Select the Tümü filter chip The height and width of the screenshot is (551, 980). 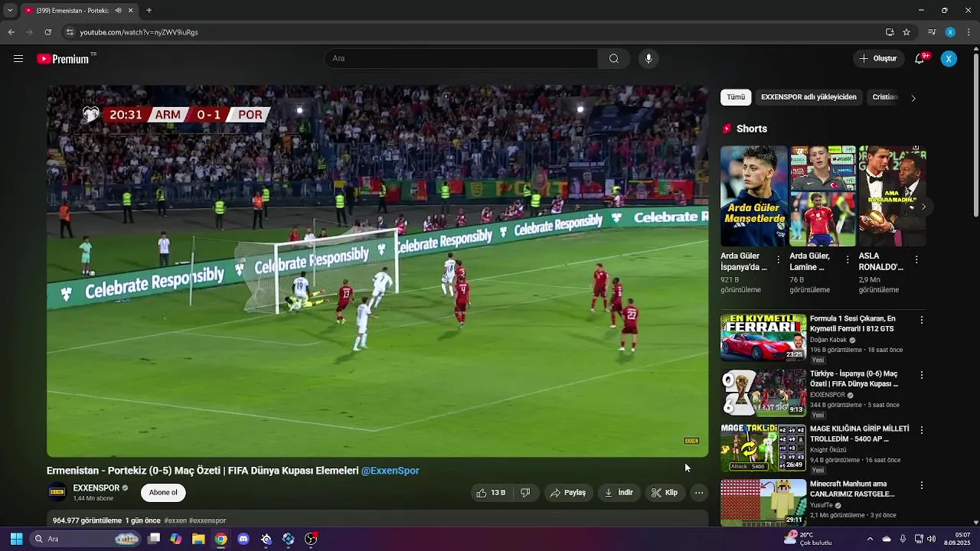pos(736,97)
